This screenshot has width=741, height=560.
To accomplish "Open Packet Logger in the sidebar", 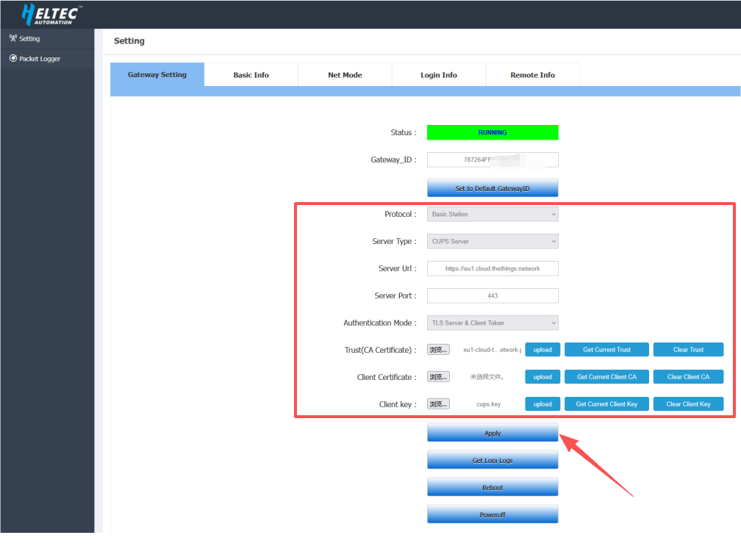I will pos(40,59).
